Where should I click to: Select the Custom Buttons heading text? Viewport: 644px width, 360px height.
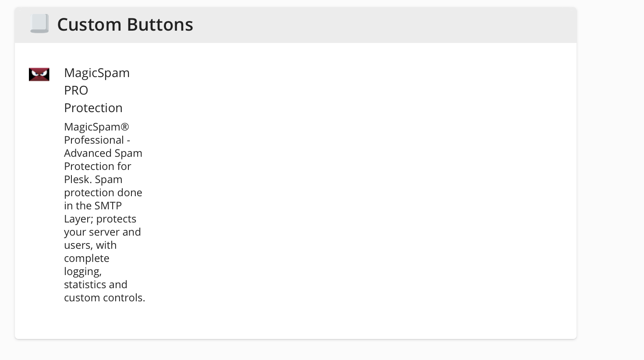point(125,25)
